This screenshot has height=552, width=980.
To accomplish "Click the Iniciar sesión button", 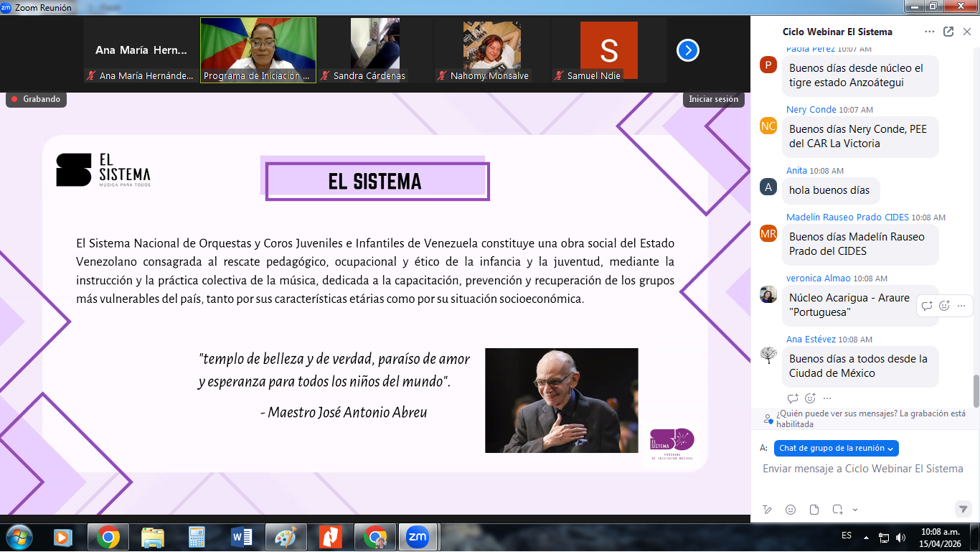I will pyautogui.click(x=713, y=99).
